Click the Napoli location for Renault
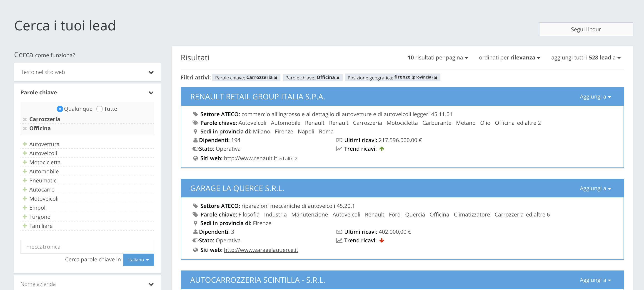Image resolution: width=644 pixels, height=290 pixels. (x=306, y=131)
